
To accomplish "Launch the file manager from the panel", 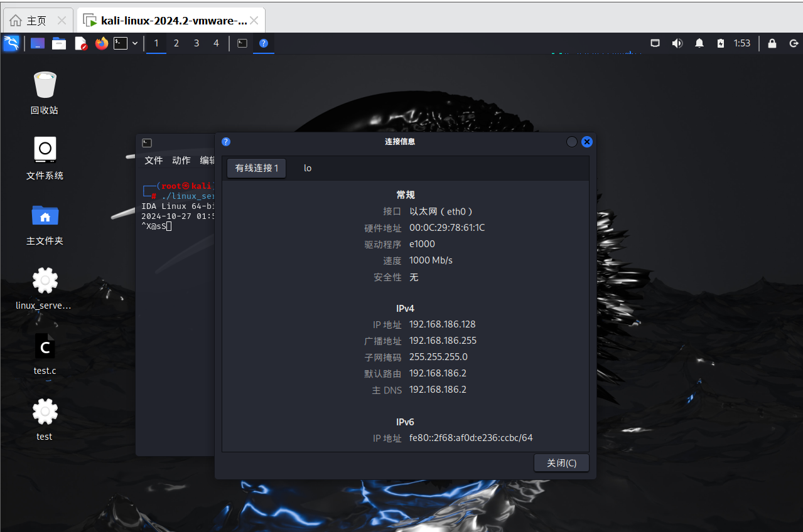I will pos(59,43).
